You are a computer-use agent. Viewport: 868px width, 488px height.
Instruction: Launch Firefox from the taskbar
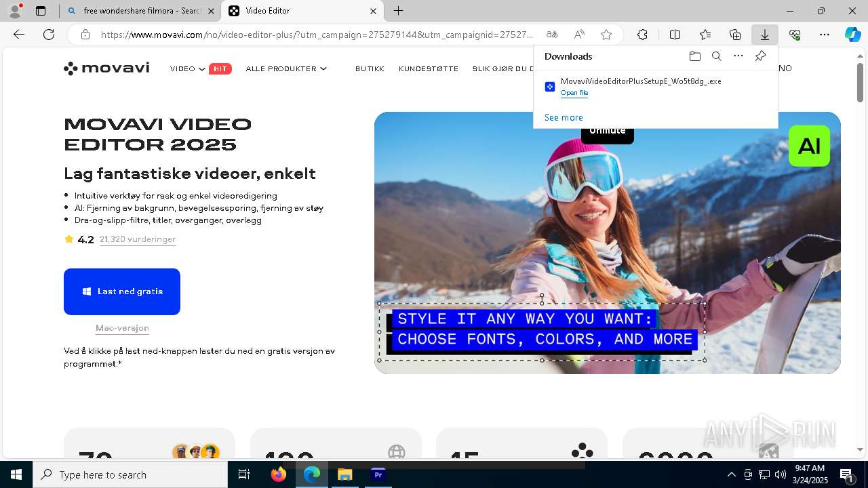[279, 474]
